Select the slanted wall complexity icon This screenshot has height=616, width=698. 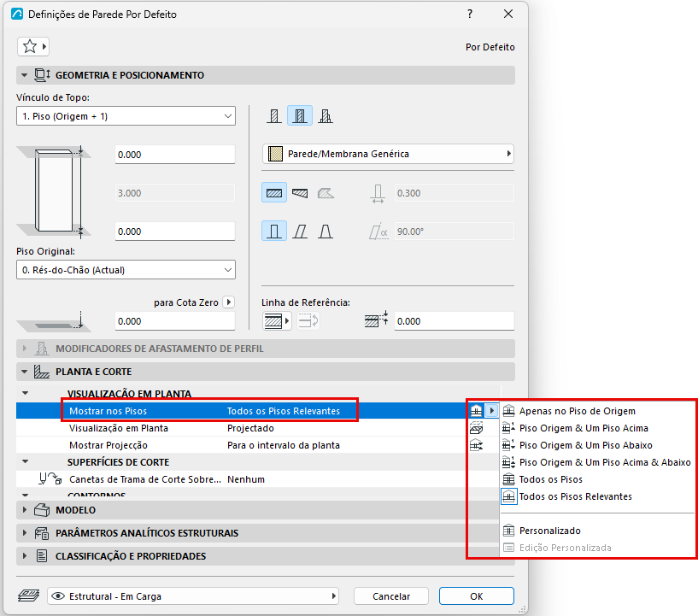tap(300, 232)
